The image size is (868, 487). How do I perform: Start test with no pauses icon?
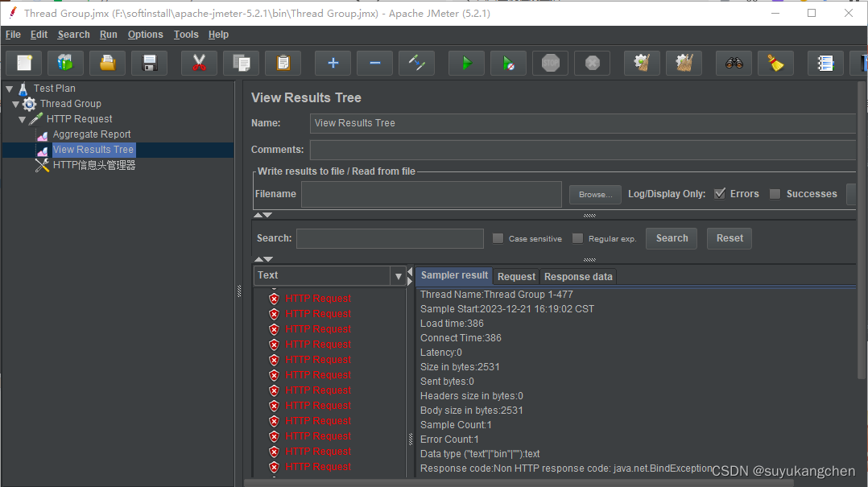[x=509, y=63]
